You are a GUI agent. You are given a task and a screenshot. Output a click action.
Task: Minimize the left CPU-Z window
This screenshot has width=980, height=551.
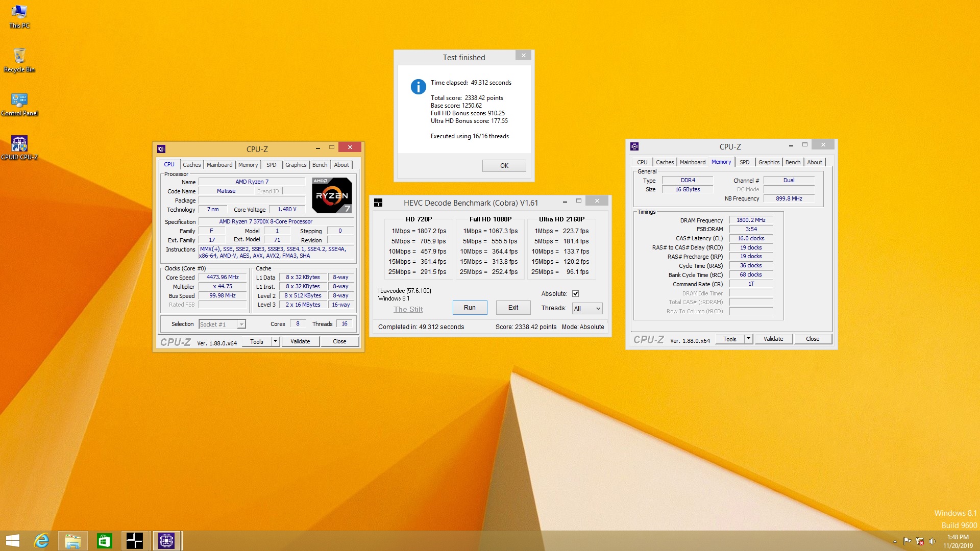click(x=318, y=147)
